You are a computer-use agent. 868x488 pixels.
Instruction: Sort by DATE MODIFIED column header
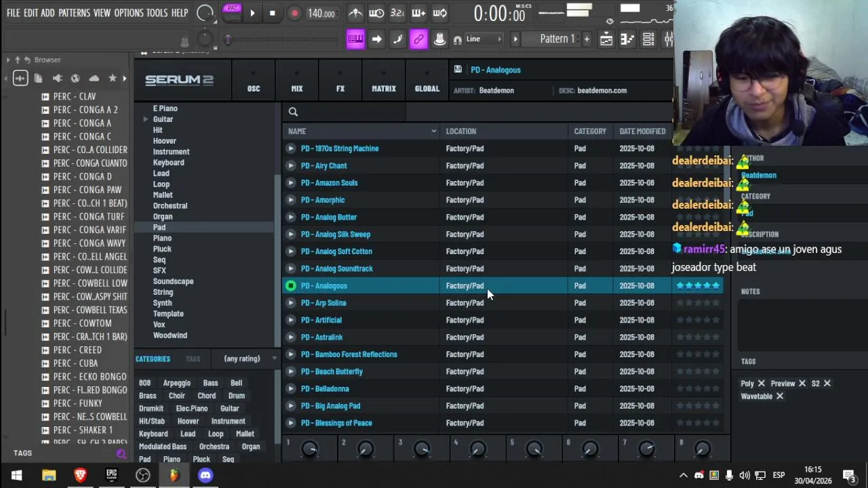pyautogui.click(x=642, y=131)
